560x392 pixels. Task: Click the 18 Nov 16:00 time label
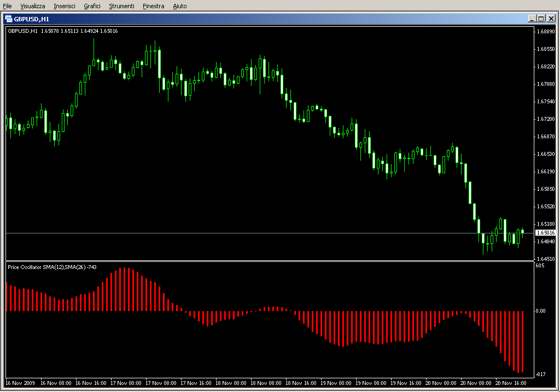coord(301,383)
